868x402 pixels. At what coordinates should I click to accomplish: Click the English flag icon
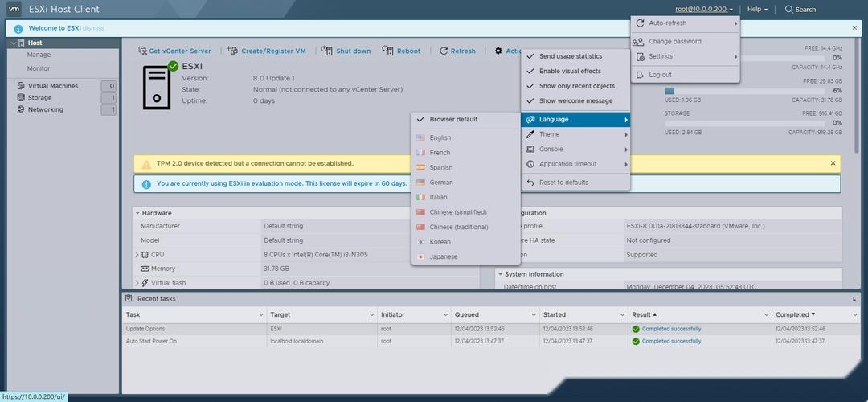click(420, 137)
